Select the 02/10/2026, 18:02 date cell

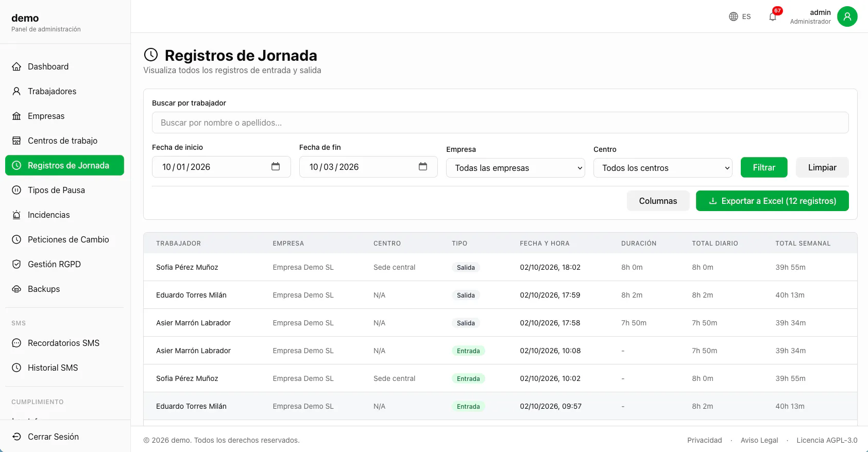550,267
